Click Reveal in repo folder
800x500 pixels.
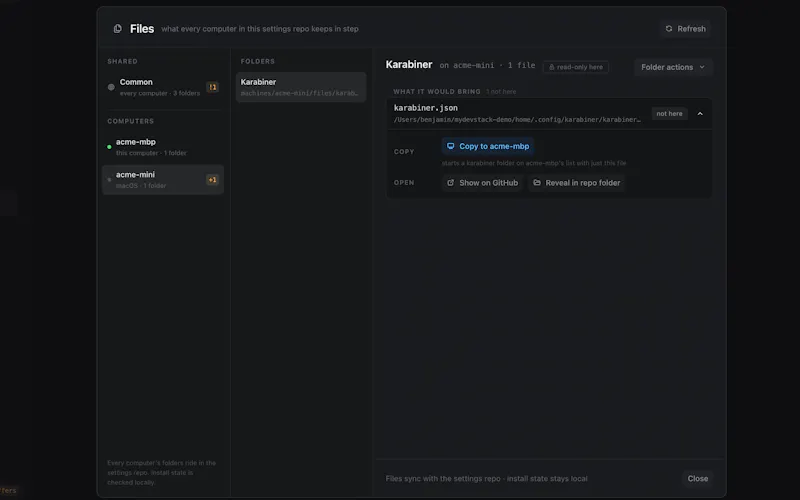click(577, 183)
